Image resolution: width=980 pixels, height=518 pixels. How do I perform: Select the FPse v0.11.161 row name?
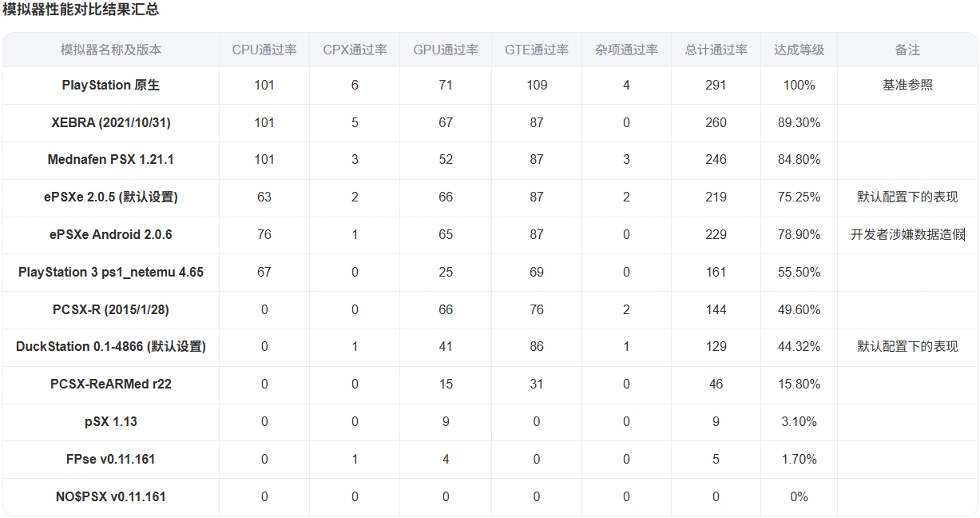[111, 459]
